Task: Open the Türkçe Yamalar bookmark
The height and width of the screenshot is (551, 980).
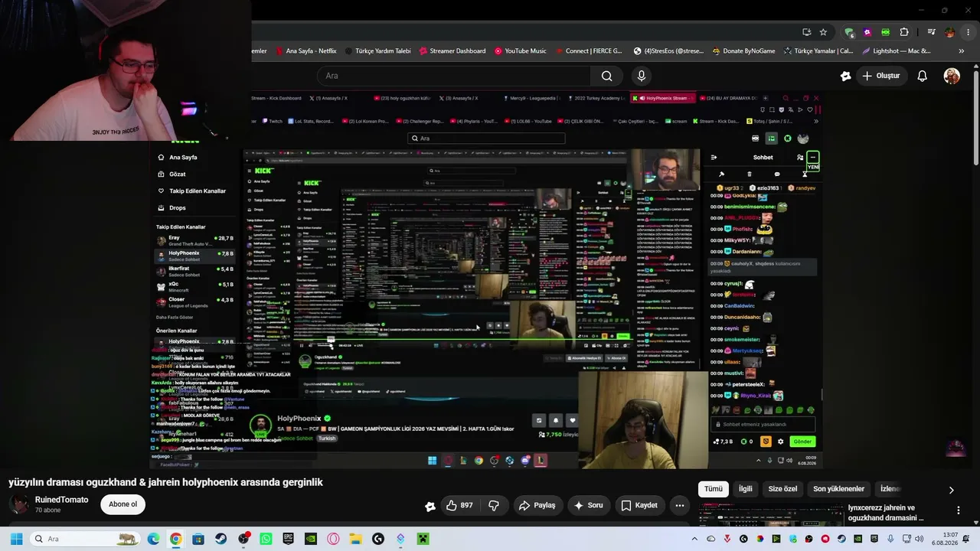Action: pos(818,51)
